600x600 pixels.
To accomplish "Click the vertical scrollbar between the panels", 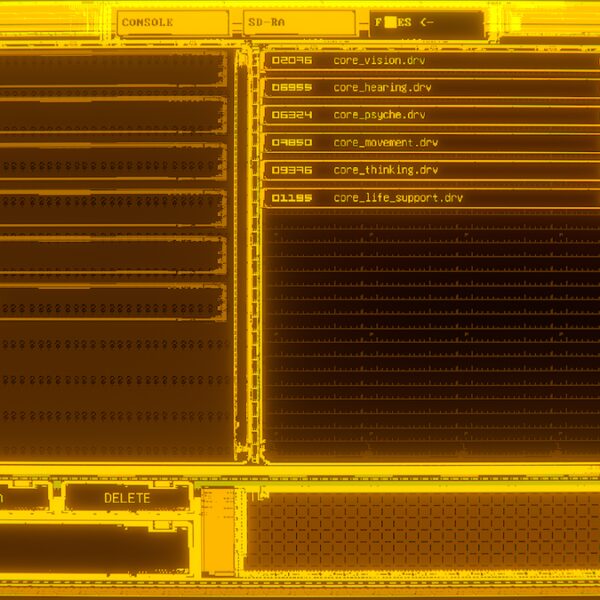I will click(254, 254).
